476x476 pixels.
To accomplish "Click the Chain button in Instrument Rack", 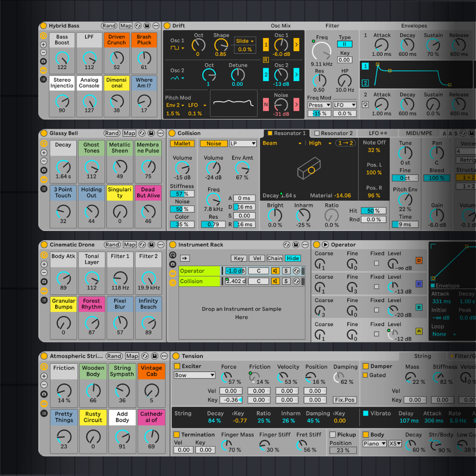I will 274,258.
